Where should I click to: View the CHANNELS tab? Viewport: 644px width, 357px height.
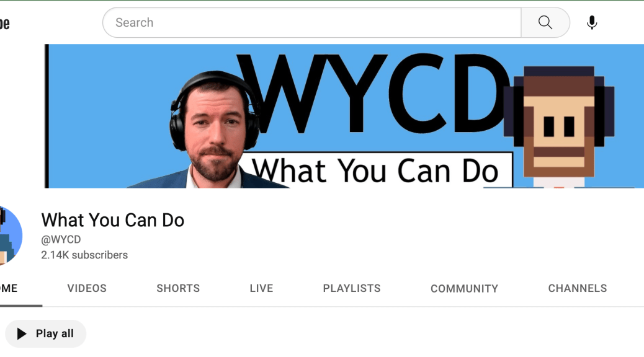coord(577,288)
